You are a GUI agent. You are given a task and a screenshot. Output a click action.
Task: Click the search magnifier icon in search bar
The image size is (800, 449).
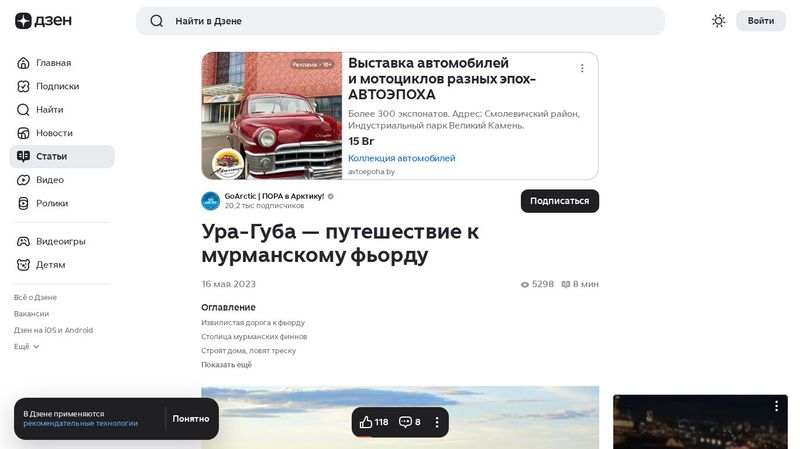[156, 21]
